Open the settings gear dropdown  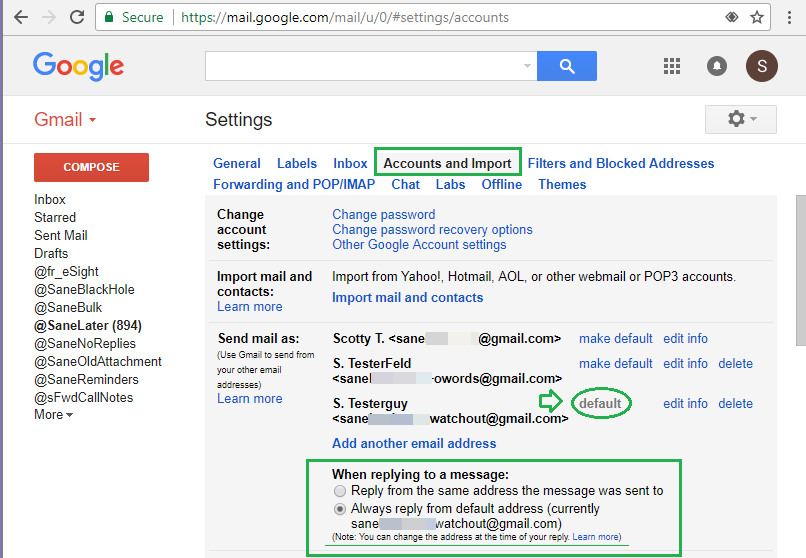[741, 119]
